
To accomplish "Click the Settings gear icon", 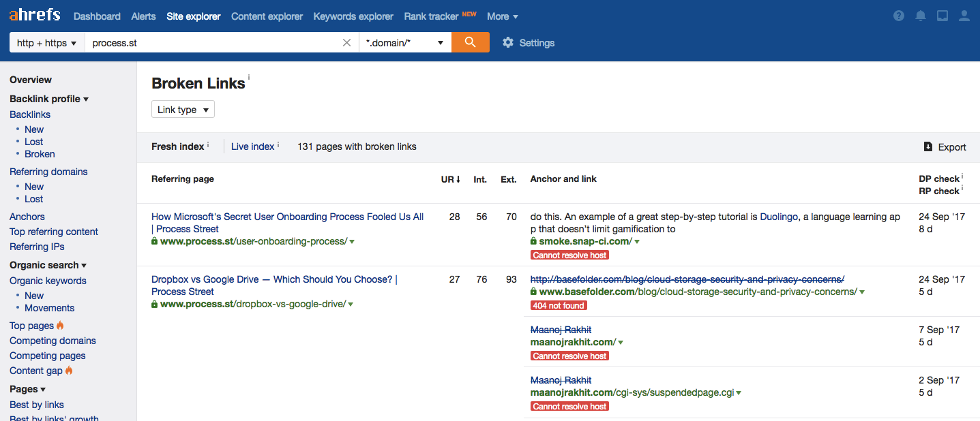I will tap(508, 42).
